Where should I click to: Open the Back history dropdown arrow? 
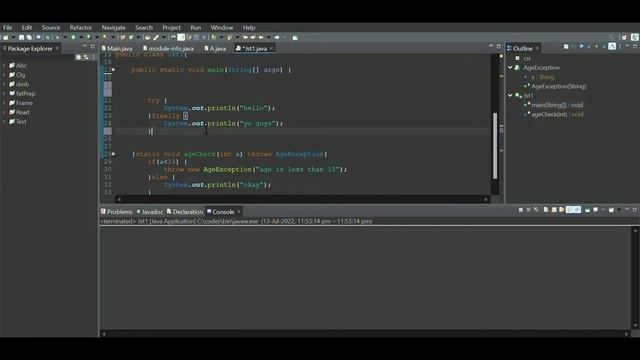coord(269,37)
